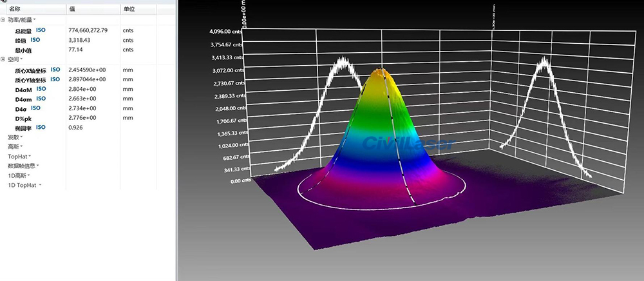
Task: Expand the 发散 results group
Action: 14,137
